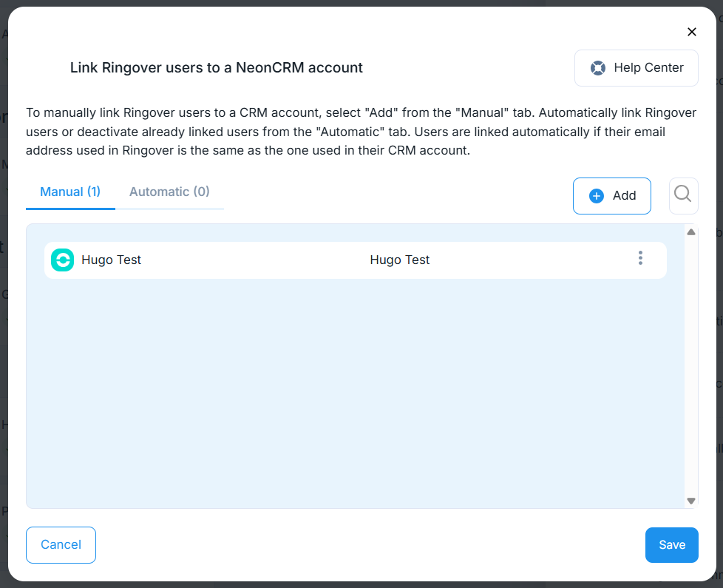Click the instruction paragraph about linking users
The width and height of the screenshot is (723, 588).
(x=361, y=132)
